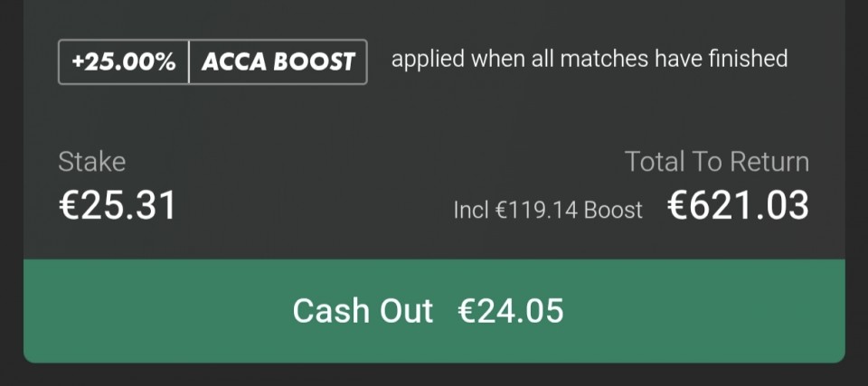Click the Stake label

[91, 162]
